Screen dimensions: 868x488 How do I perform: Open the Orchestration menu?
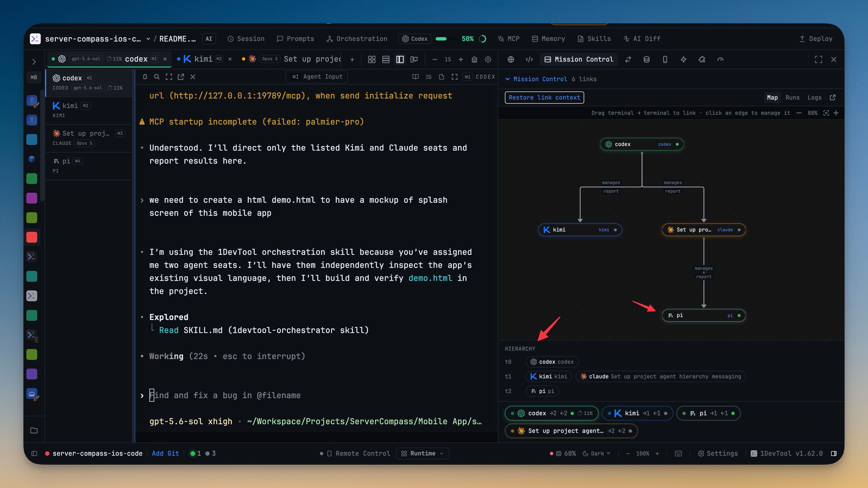click(357, 39)
